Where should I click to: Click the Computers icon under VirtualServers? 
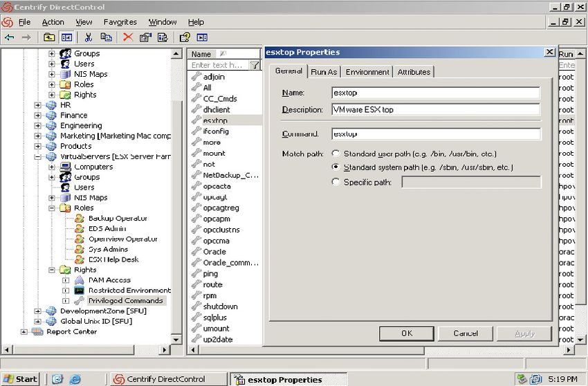tap(65, 167)
